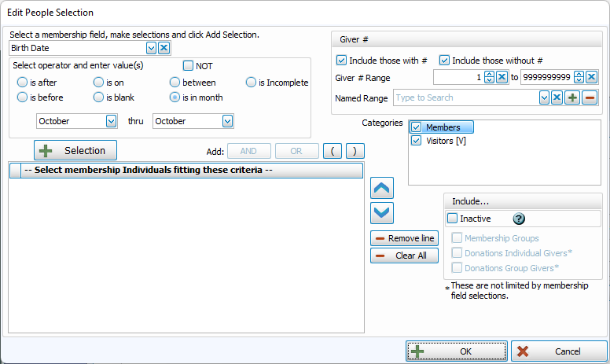The height and width of the screenshot is (364, 610).
Task: Open the Birth Date field dropdown
Action: click(x=151, y=48)
